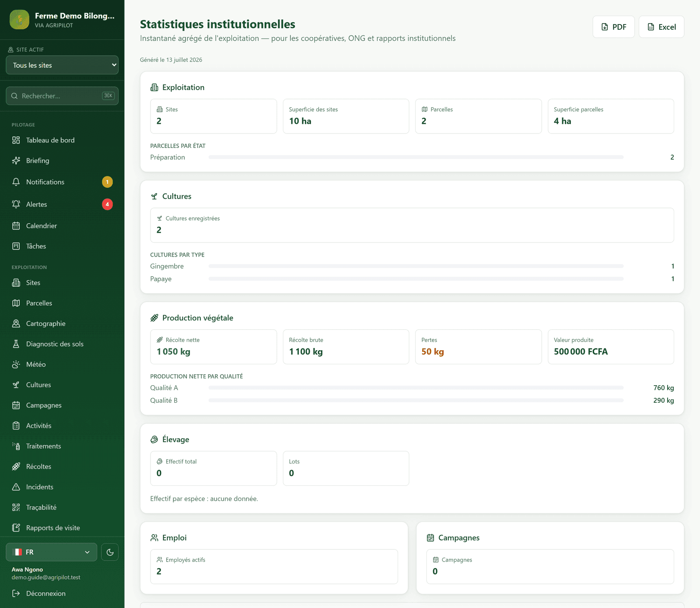
Task: Navigate to Calendrier
Action: 62,226
